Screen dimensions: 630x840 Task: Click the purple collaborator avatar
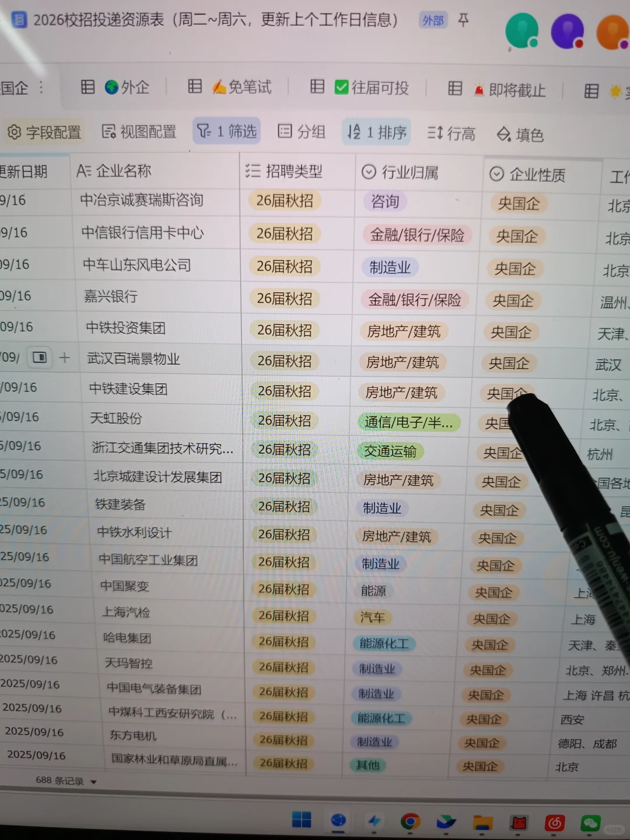[568, 31]
